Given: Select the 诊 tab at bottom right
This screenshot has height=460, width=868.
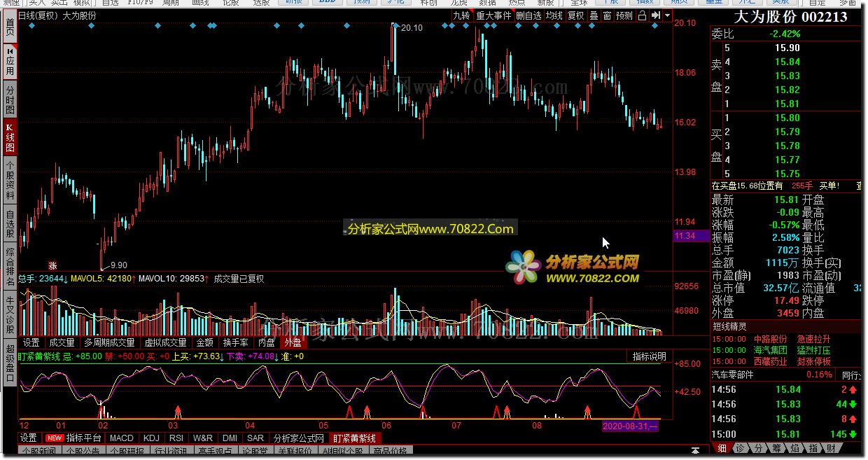Looking at the screenshot, I should tap(740, 448).
